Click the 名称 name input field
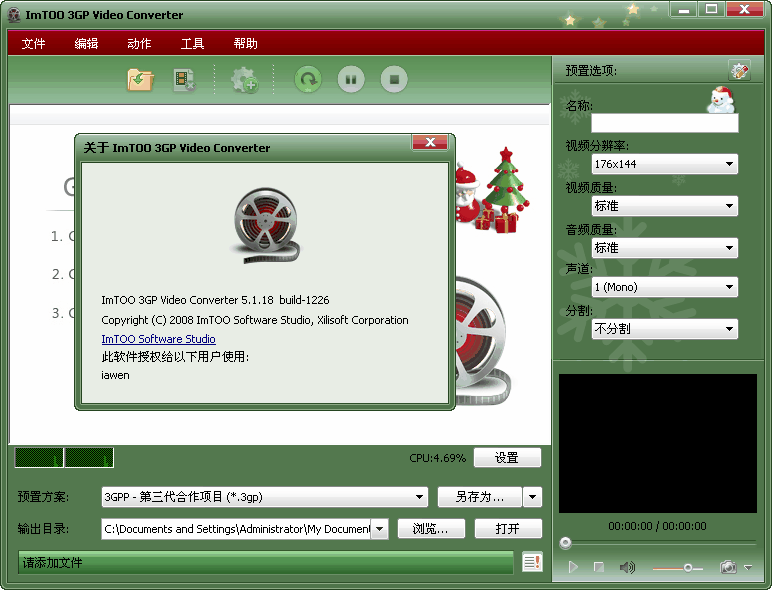The image size is (772, 590). tap(664, 124)
